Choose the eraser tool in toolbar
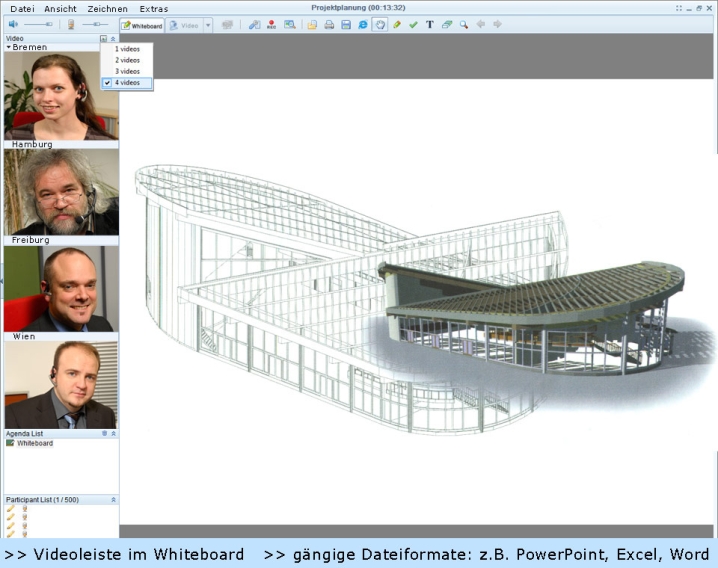The width and height of the screenshot is (718, 568). 447,25
